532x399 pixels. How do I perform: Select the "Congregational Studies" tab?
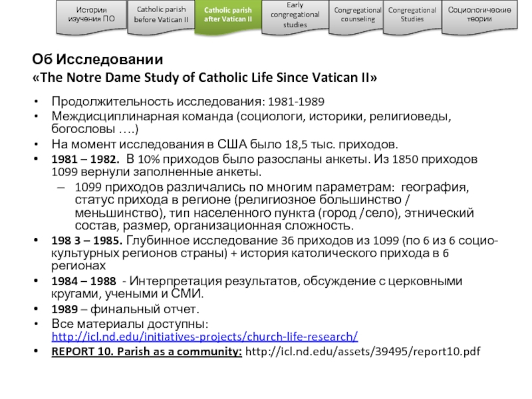(x=412, y=15)
